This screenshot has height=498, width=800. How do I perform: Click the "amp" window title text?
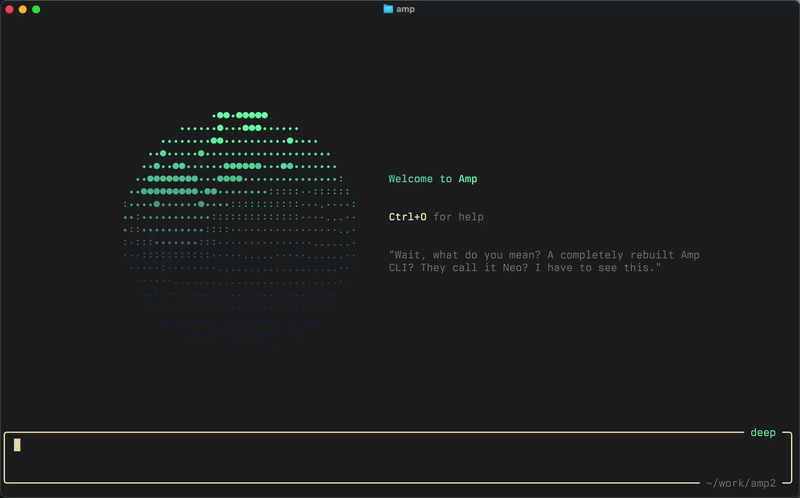405,9
